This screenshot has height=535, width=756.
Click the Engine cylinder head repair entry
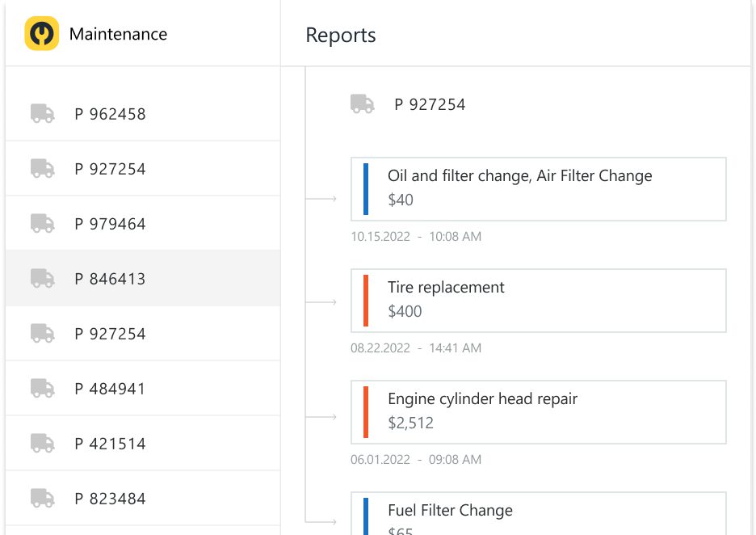coord(538,411)
